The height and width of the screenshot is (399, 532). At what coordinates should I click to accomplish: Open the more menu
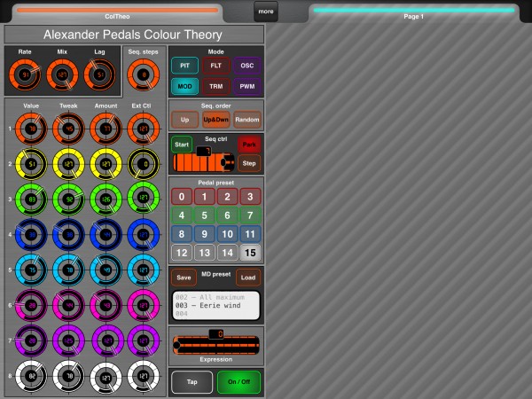[266, 12]
